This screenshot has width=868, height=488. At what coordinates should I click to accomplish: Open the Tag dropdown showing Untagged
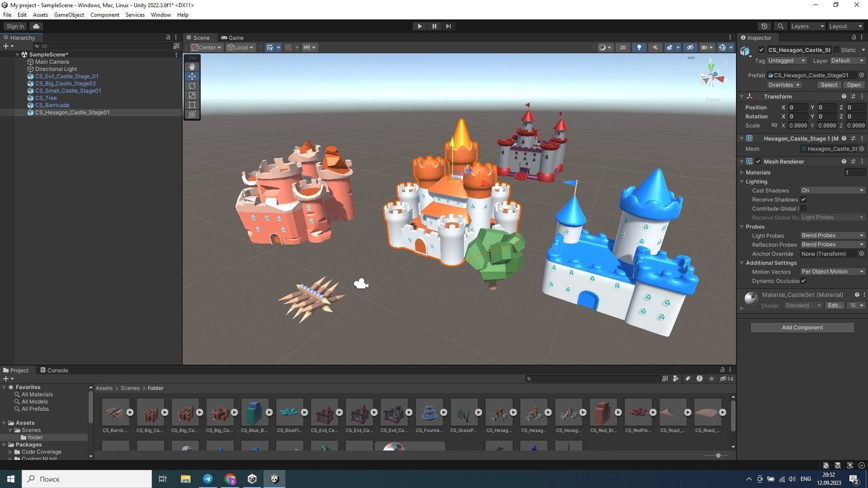[787, 61]
